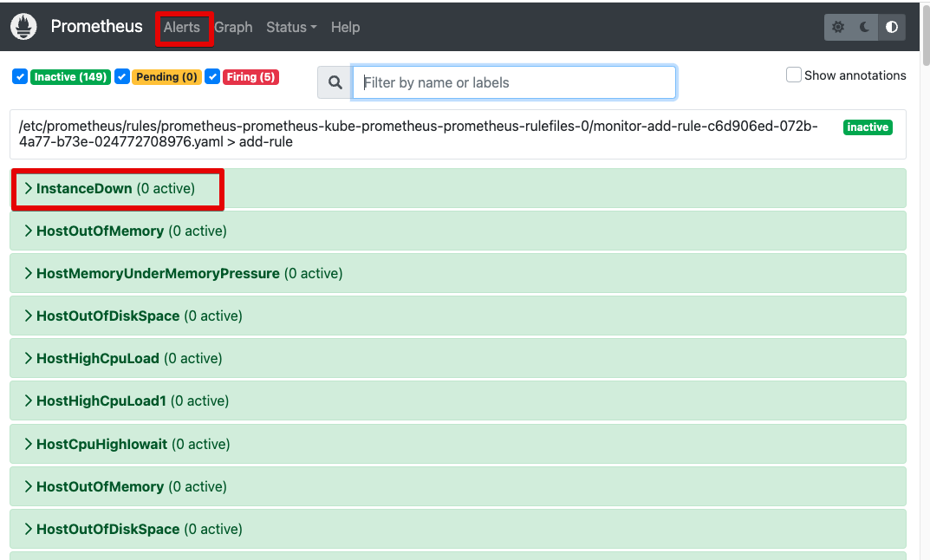Click the rule file path ending in add-rule

(x=418, y=134)
